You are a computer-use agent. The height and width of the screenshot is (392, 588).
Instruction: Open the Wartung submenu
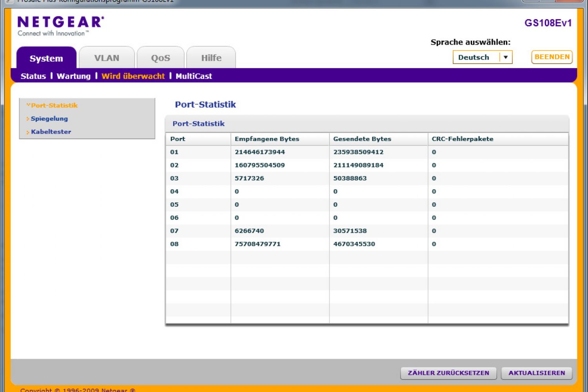tap(74, 76)
